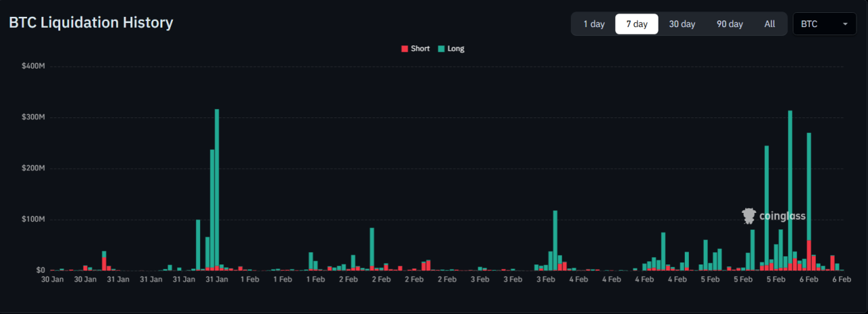
Task: Choose the 90 day range tab
Action: (x=730, y=24)
